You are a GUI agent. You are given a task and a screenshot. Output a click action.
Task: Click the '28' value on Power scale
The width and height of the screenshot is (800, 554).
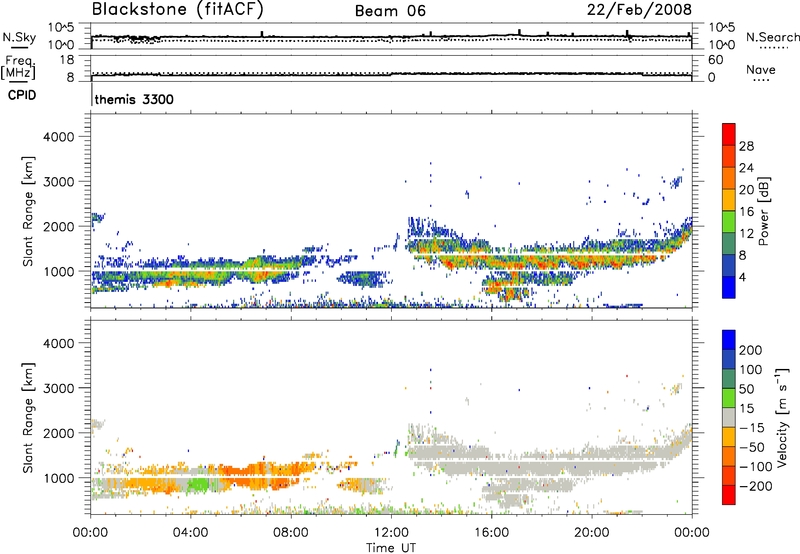click(x=746, y=146)
